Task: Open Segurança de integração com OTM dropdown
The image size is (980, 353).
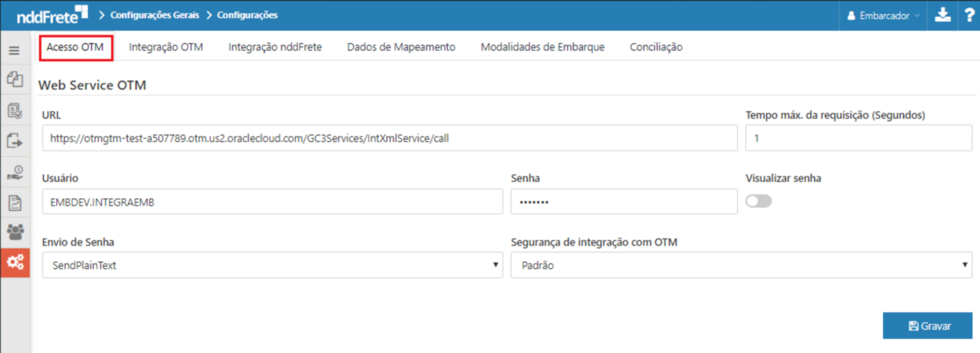Action: pos(741,265)
